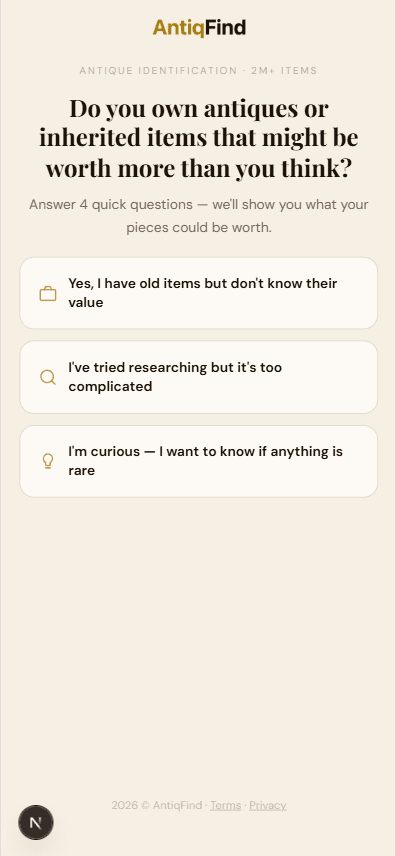Click the word "value" in first option
Screen dimensions: 395x856
(86, 302)
